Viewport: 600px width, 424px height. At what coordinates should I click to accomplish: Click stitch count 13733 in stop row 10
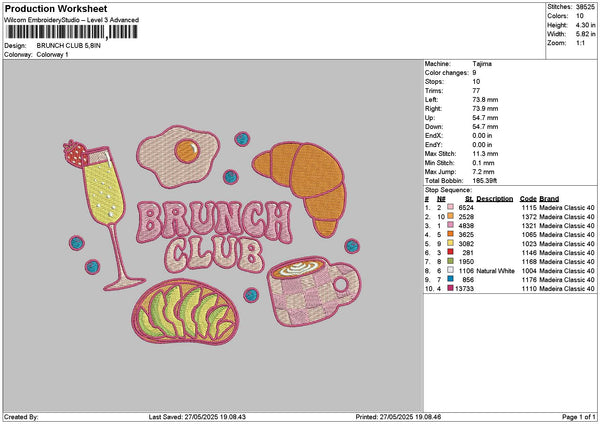464,289
